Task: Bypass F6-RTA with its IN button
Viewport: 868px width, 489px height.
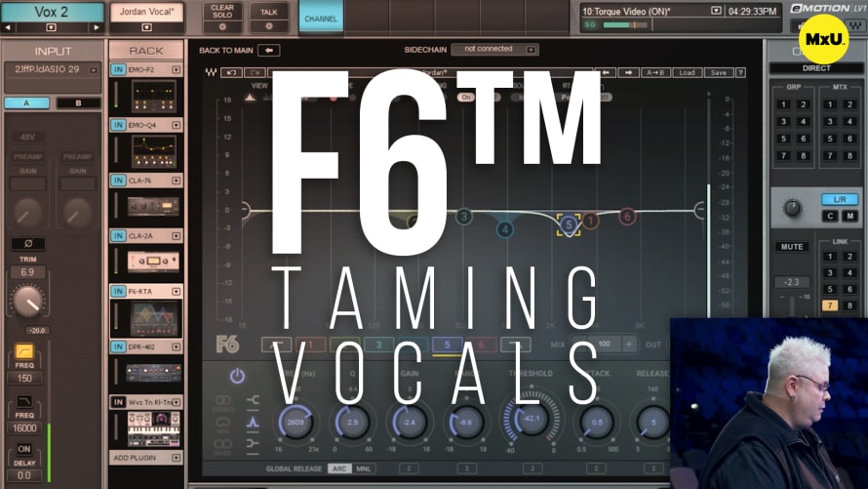Action: tap(118, 291)
